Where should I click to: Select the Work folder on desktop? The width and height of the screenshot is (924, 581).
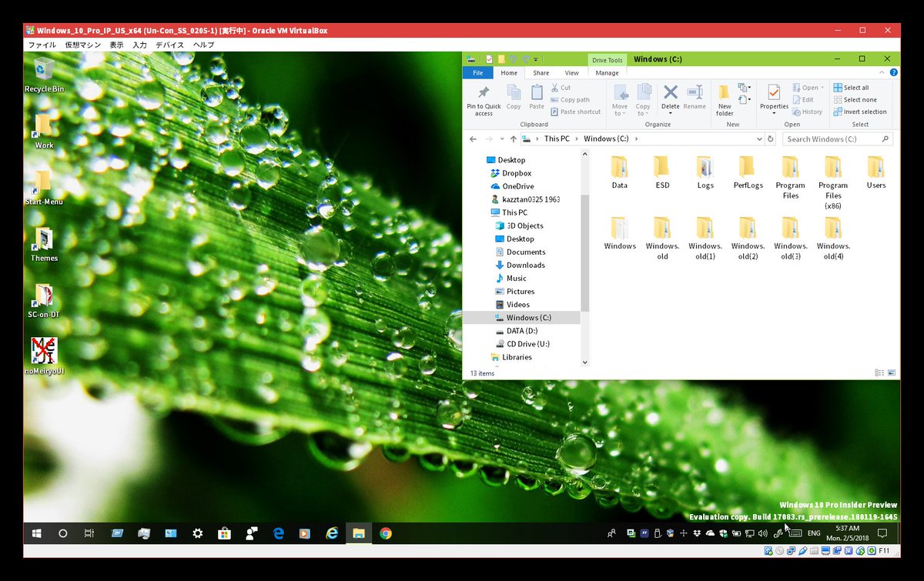44,132
